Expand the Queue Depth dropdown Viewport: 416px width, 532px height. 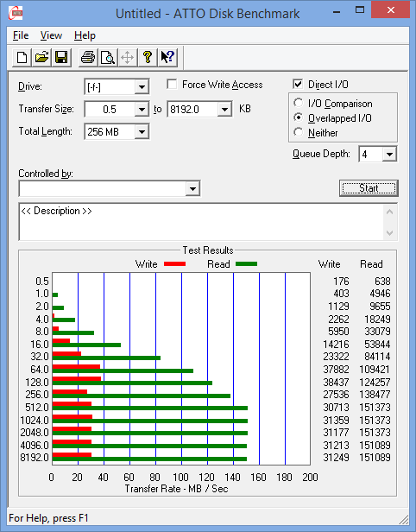[x=389, y=155]
